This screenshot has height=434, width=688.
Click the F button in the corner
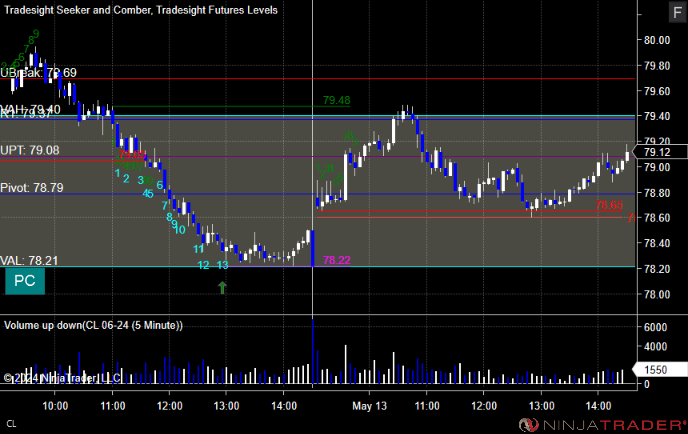(677, 12)
